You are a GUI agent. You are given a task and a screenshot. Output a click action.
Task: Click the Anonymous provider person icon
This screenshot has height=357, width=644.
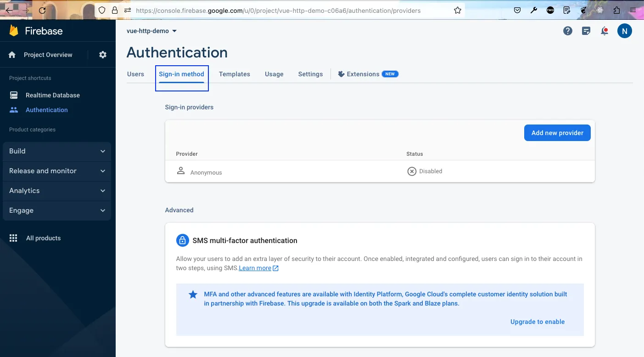pyautogui.click(x=181, y=171)
